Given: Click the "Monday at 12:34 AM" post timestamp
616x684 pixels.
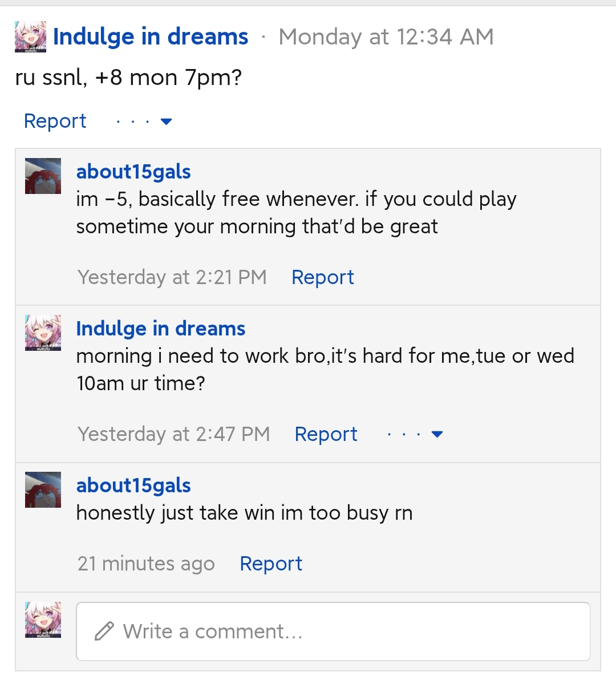Looking at the screenshot, I should [386, 37].
